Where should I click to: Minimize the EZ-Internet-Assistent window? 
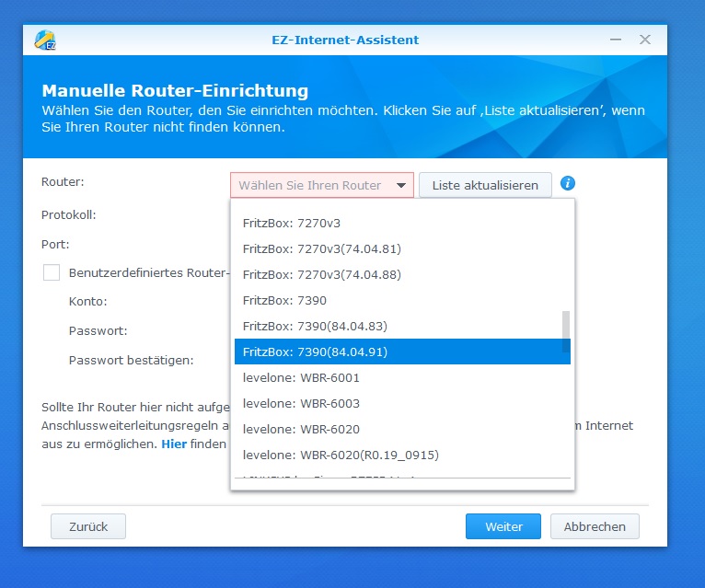pyautogui.click(x=616, y=40)
